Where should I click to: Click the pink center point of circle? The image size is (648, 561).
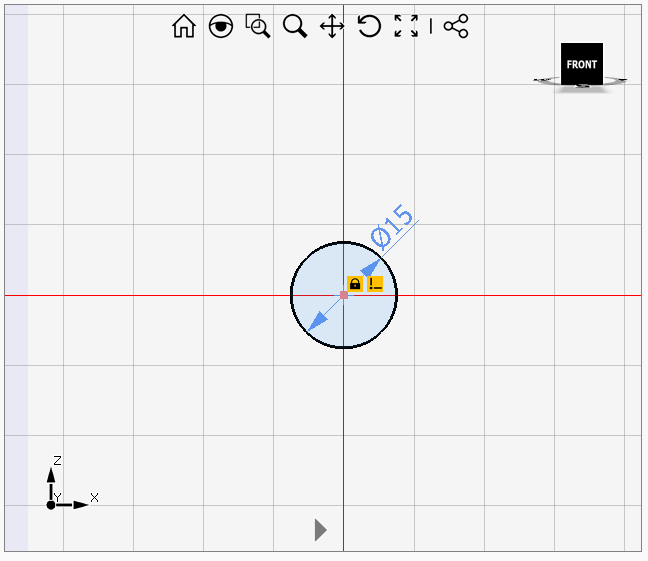tap(344, 295)
